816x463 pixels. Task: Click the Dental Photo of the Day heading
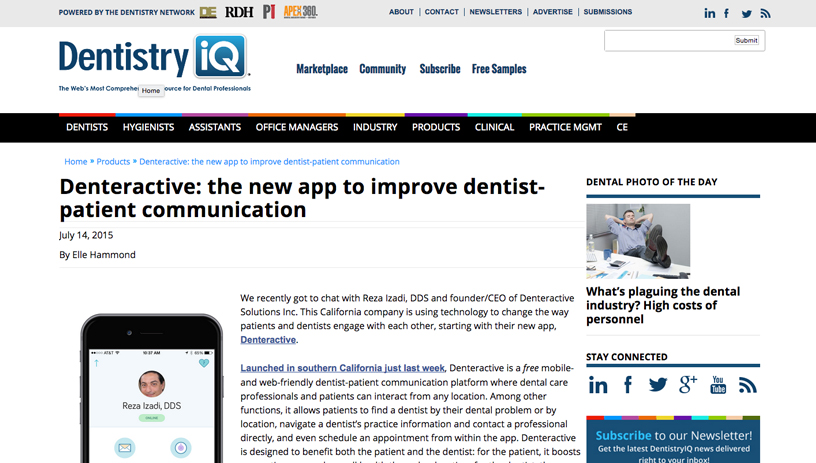[x=652, y=182]
